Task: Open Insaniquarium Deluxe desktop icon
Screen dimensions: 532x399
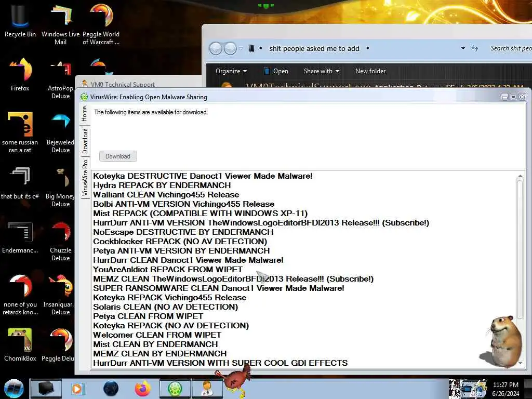Action: pos(59,295)
